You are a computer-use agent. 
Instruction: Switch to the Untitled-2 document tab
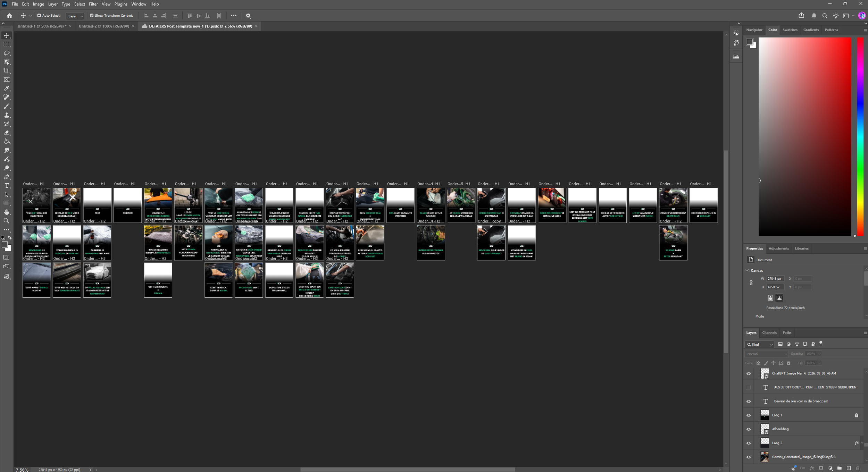point(104,26)
